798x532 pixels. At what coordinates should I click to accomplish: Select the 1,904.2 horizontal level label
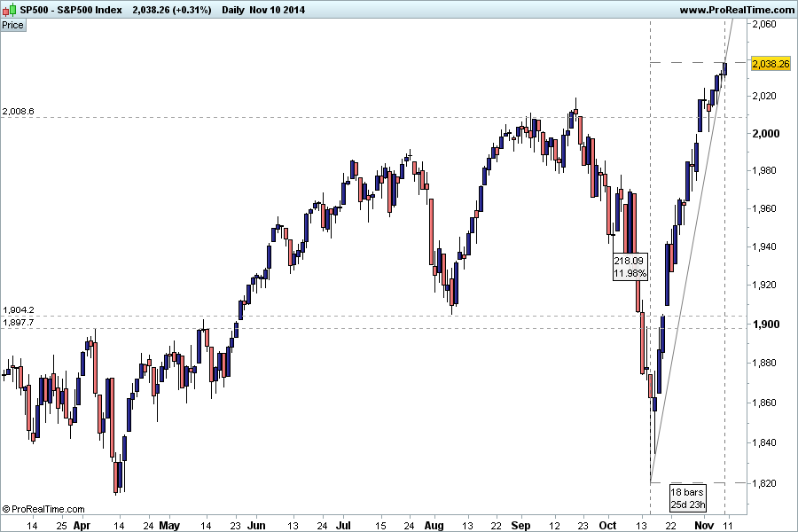(19, 309)
